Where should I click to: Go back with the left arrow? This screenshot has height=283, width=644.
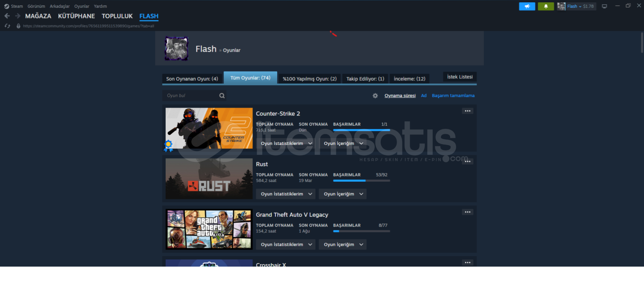pyautogui.click(x=7, y=16)
